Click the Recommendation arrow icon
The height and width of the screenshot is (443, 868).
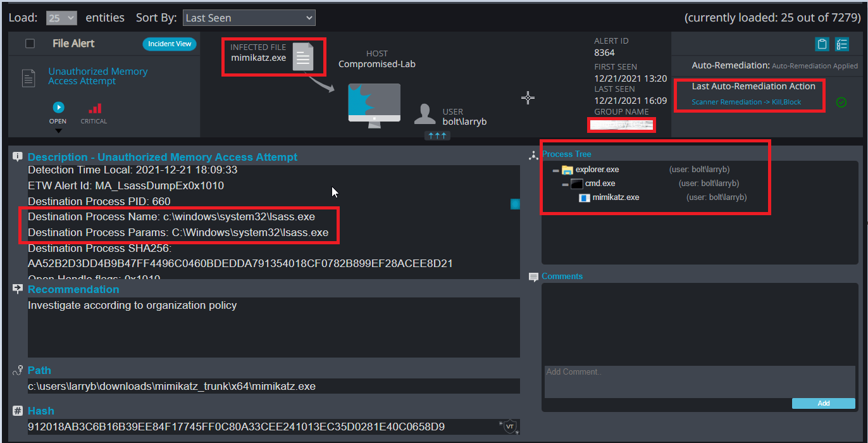18,289
